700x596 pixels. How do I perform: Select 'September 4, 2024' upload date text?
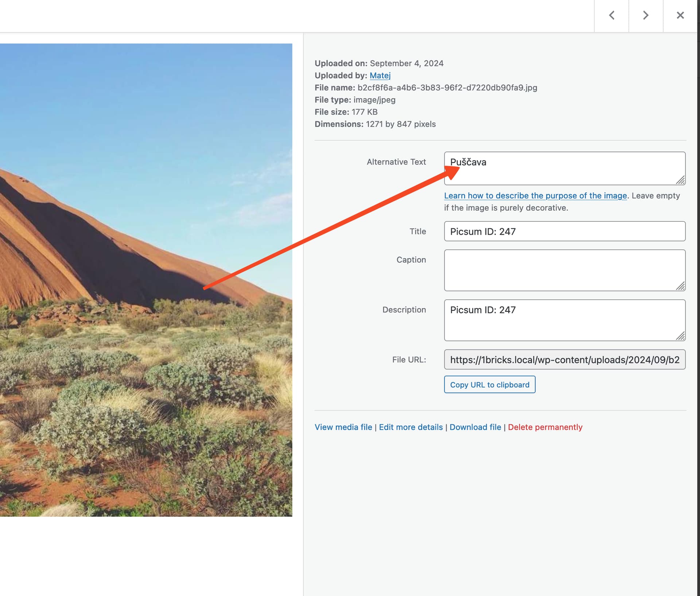pos(407,63)
